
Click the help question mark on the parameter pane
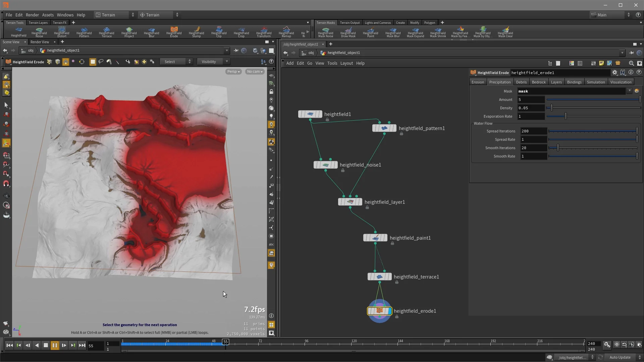tap(639, 72)
